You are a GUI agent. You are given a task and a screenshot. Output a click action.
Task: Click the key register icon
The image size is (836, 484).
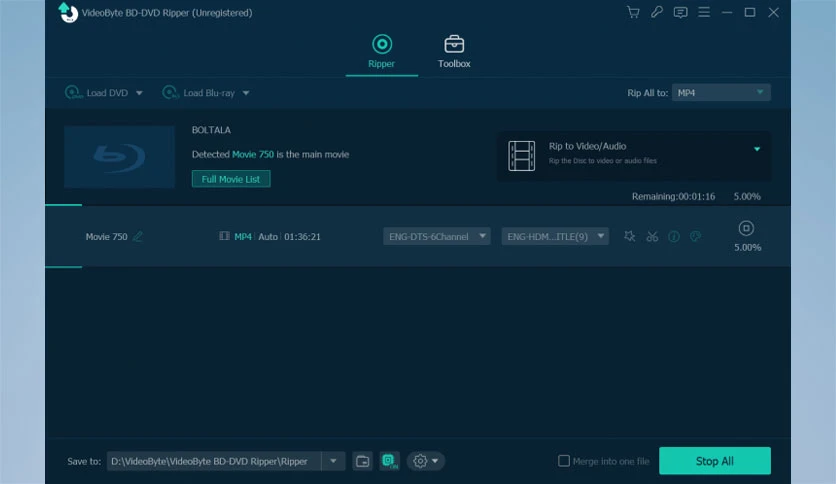coord(656,12)
